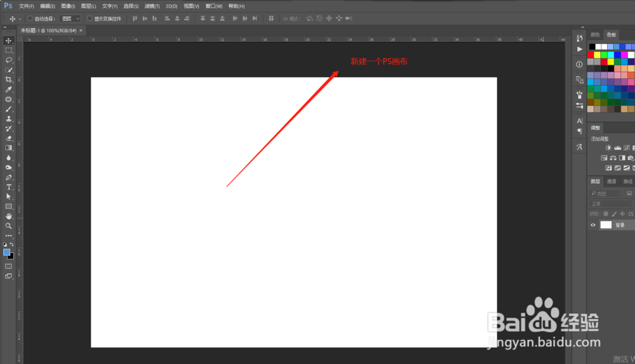Hide the Background layer with eye icon
The image size is (635, 364).
coord(593,225)
